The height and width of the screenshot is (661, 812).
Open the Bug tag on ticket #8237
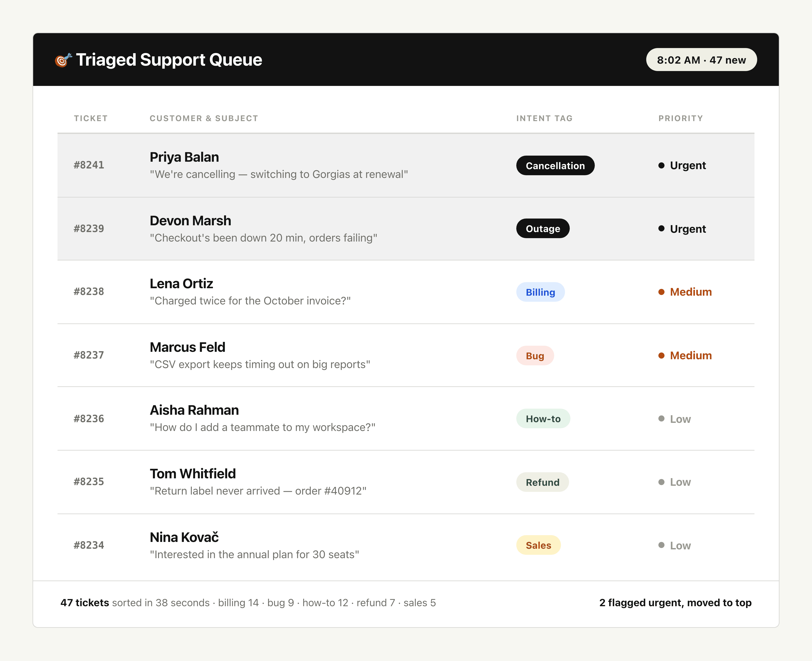click(x=535, y=356)
